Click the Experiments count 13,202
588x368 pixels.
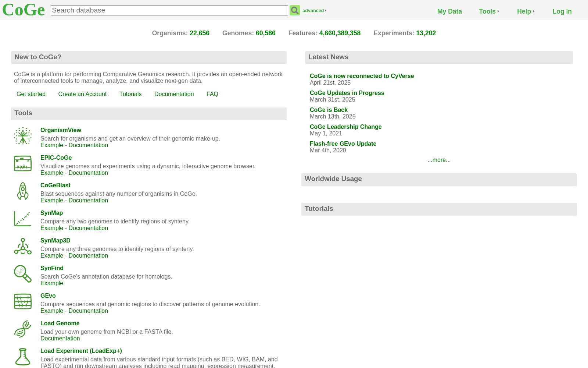click(426, 33)
